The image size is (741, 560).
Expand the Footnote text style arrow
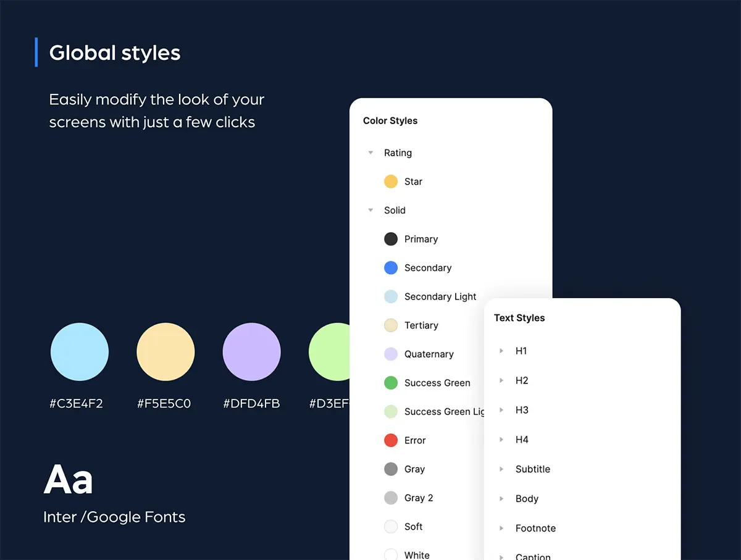pos(501,528)
